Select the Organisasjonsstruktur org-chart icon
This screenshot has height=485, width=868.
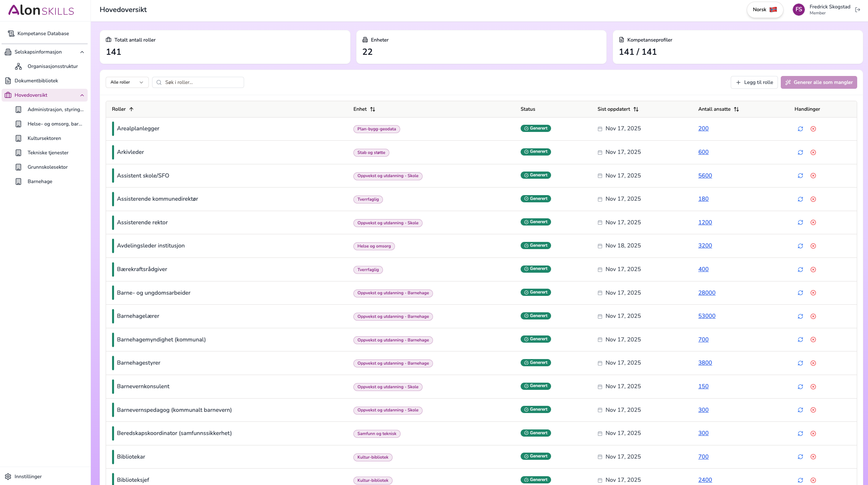point(19,66)
